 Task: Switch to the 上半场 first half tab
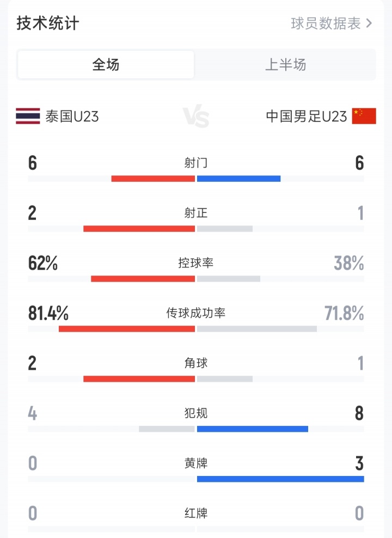coord(285,65)
